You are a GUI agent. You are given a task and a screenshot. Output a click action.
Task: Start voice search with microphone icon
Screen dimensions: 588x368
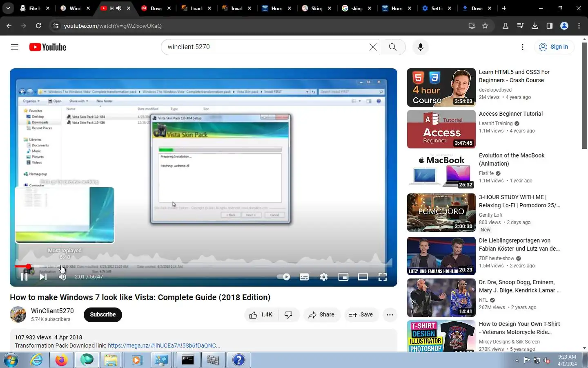coord(420,47)
